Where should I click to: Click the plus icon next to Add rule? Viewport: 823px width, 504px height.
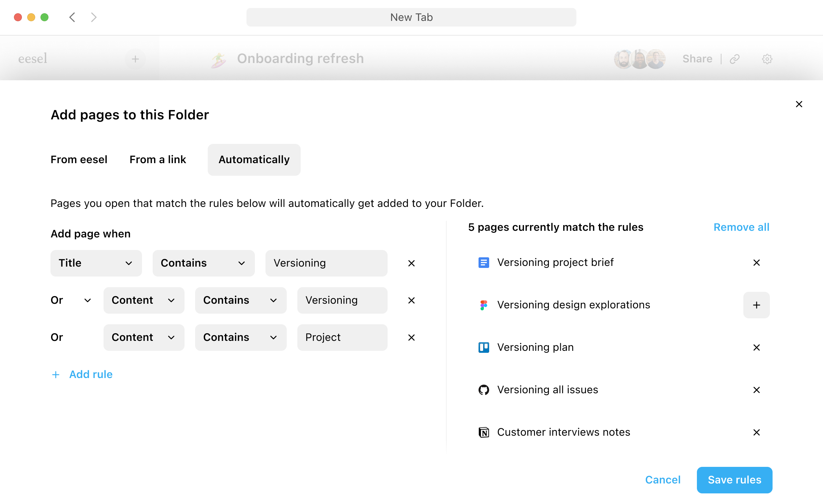(56, 374)
